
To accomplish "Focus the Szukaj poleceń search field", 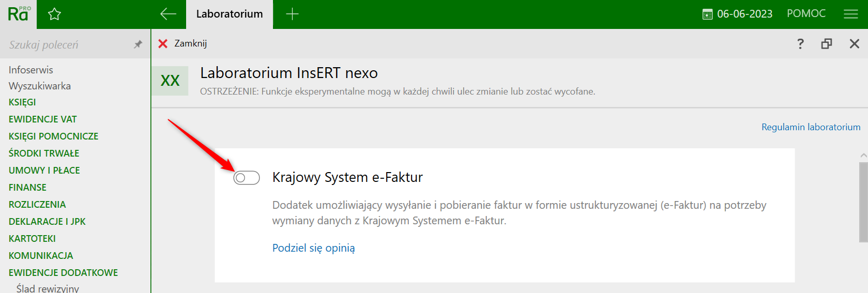I will coord(67,45).
